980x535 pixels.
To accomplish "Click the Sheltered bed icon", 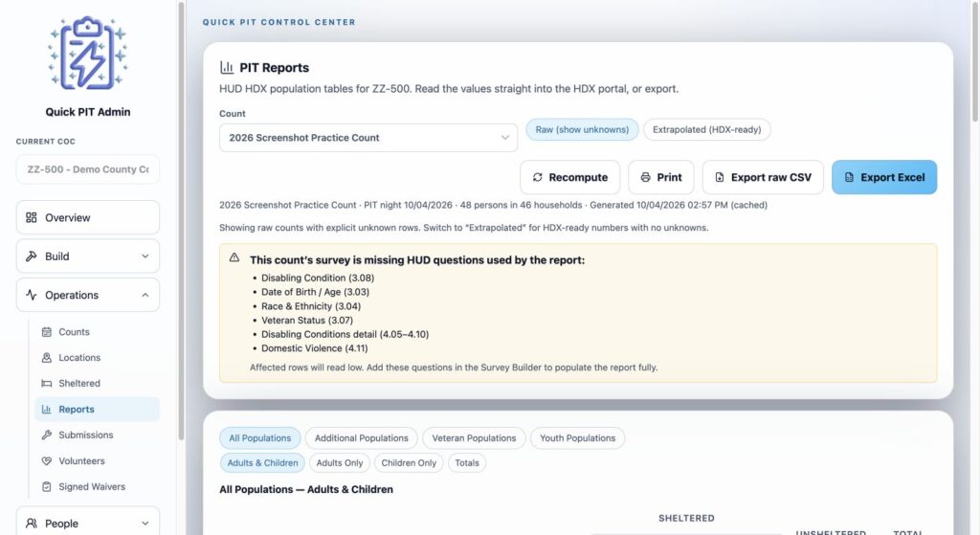I will [x=46, y=383].
